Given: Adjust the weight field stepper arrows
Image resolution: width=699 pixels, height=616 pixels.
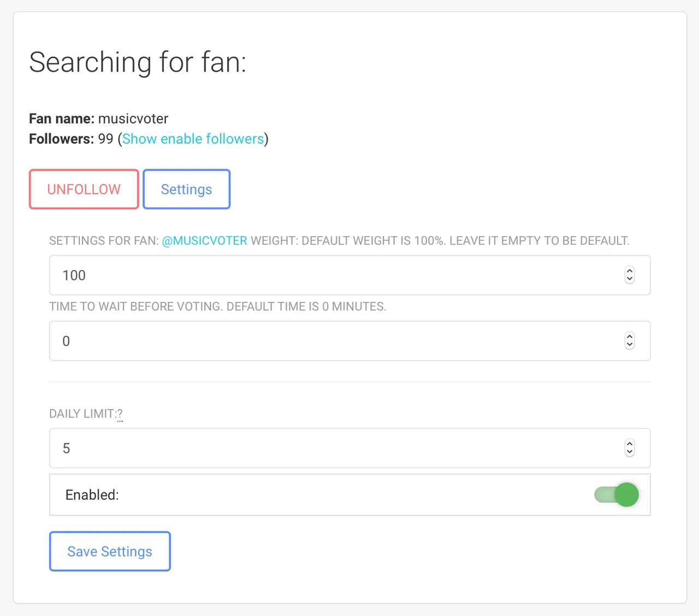Looking at the screenshot, I should click(630, 275).
